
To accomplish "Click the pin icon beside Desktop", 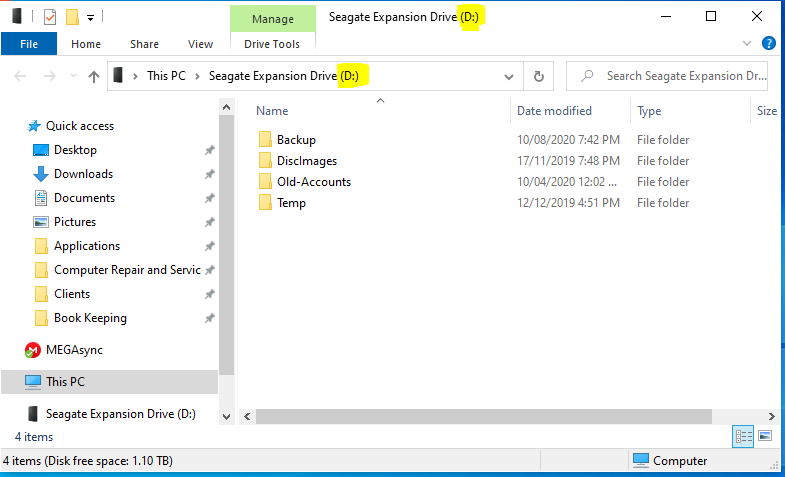I will (210, 150).
